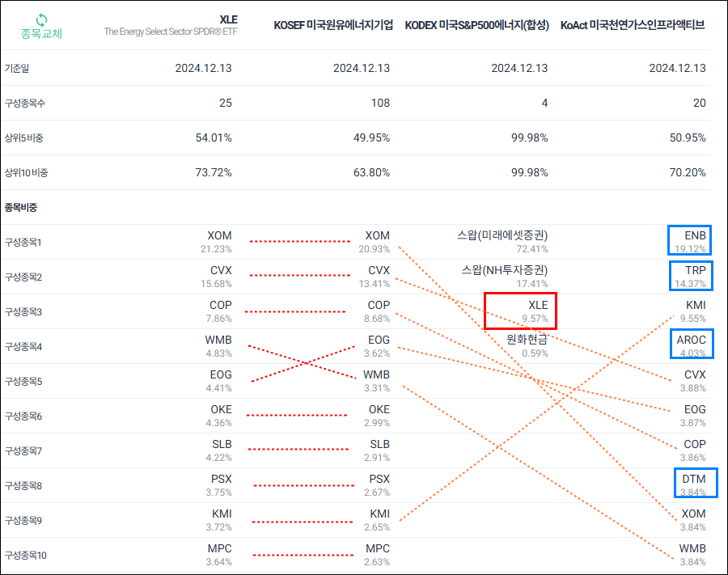The width and height of the screenshot is (728, 575).
Task: Open the KOSEF 미국원유에너지기업 header
Action: tap(333, 25)
